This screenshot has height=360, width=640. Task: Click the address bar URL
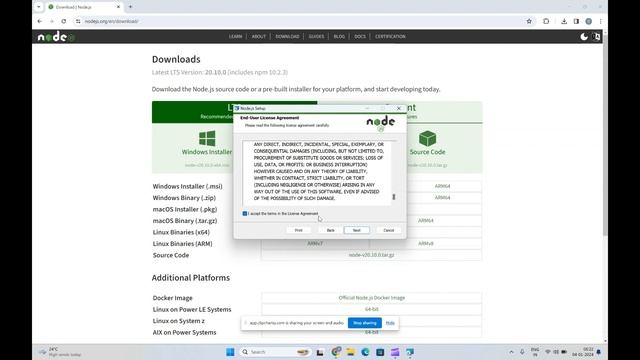click(111, 21)
